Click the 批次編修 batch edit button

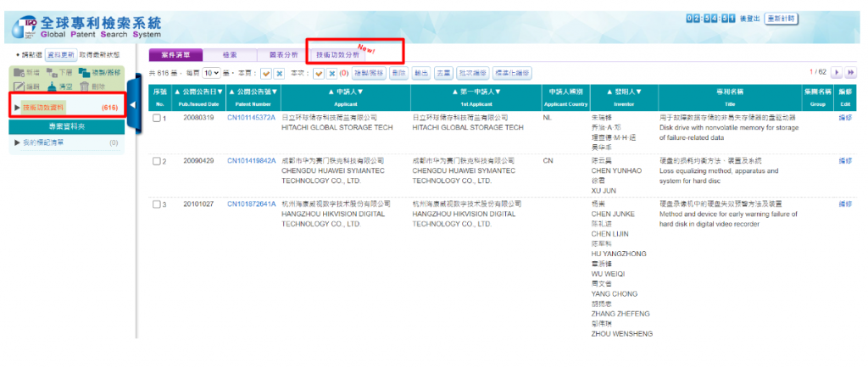click(x=472, y=73)
